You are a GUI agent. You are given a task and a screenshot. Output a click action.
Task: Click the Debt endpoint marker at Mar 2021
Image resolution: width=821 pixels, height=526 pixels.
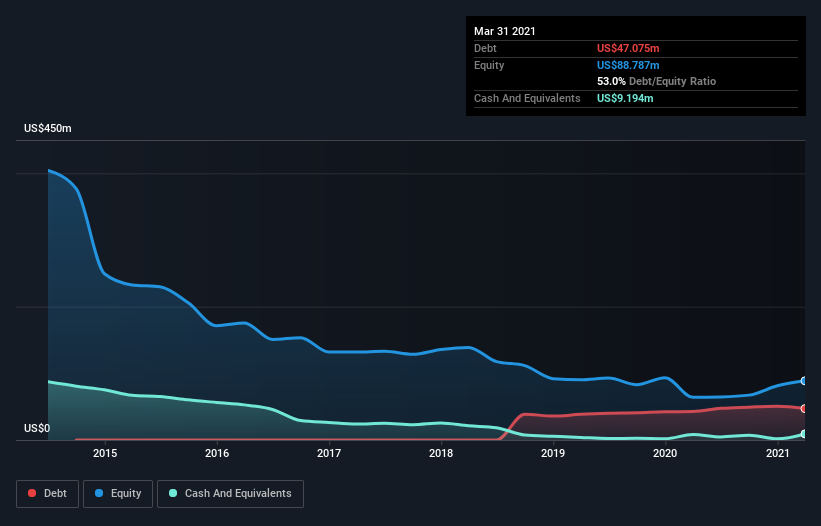tap(803, 408)
